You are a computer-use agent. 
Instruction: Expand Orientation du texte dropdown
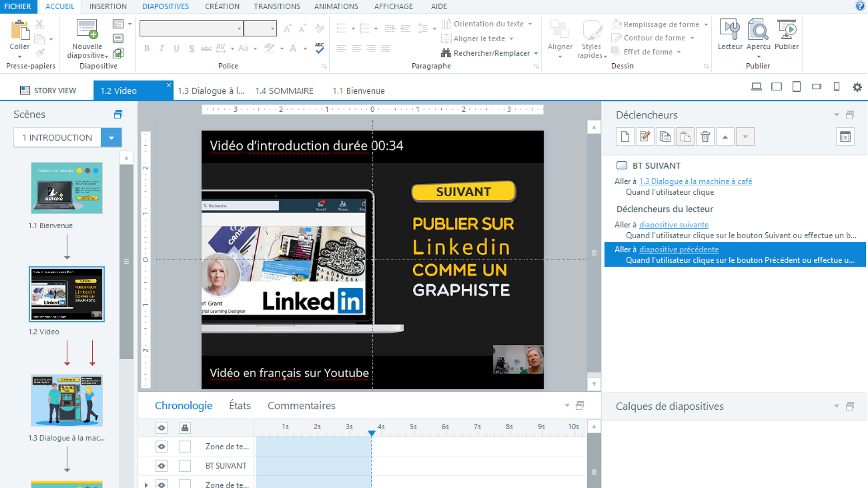pos(530,24)
